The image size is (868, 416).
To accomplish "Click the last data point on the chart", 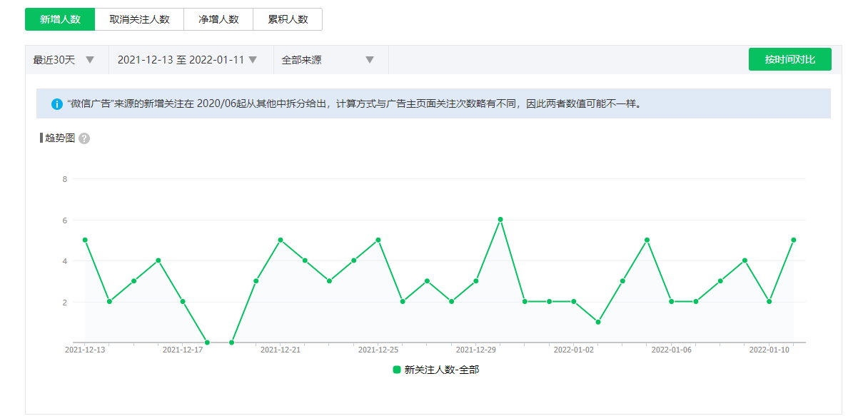I will coord(793,240).
